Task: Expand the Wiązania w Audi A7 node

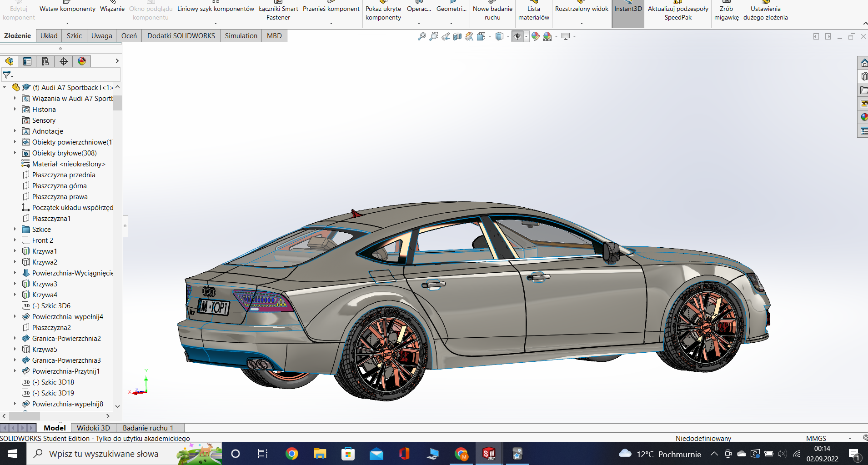Action: tap(15, 98)
